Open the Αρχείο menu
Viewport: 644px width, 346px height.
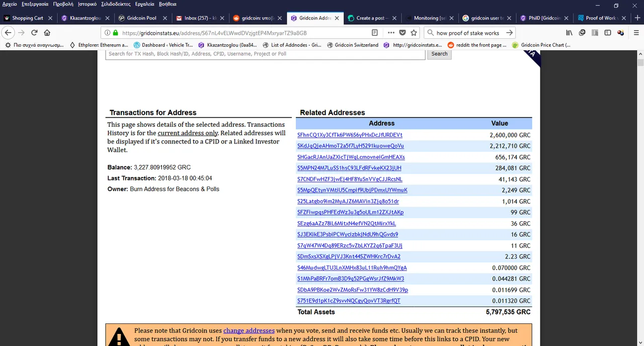[x=10, y=4]
